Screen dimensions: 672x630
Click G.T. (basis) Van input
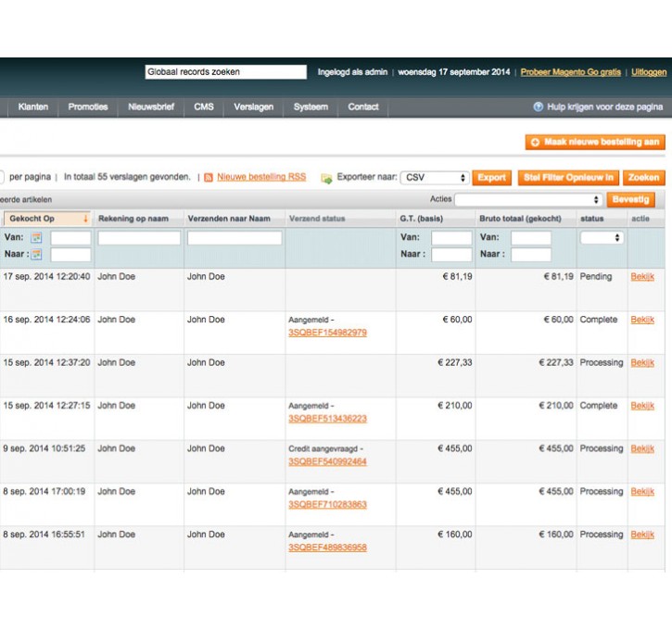point(451,238)
